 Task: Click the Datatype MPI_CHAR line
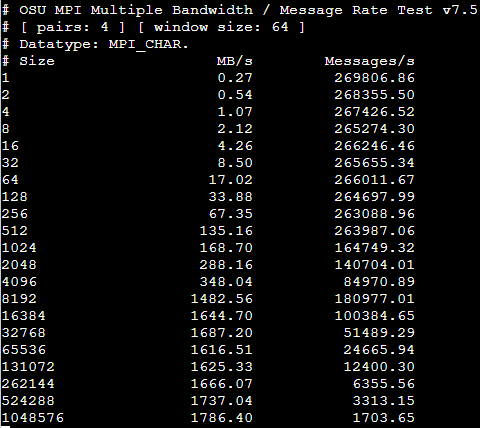[95, 44]
